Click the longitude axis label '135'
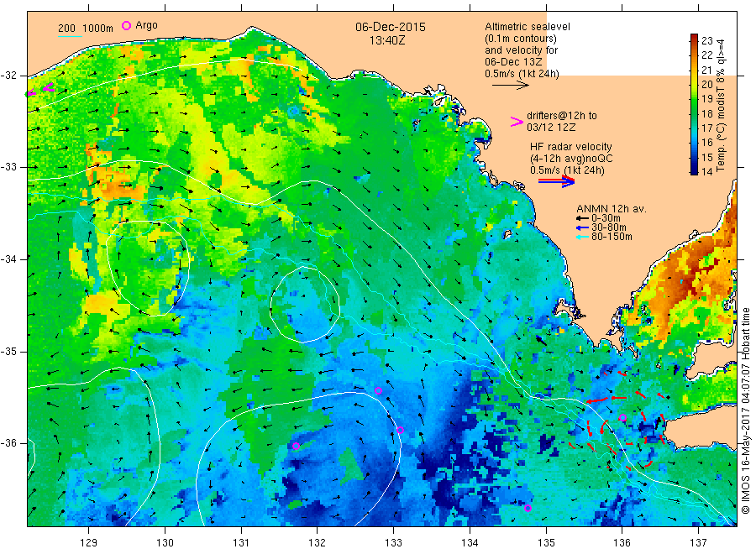Image resolution: width=756 pixels, height=554 pixels. [x=546, y=543]
